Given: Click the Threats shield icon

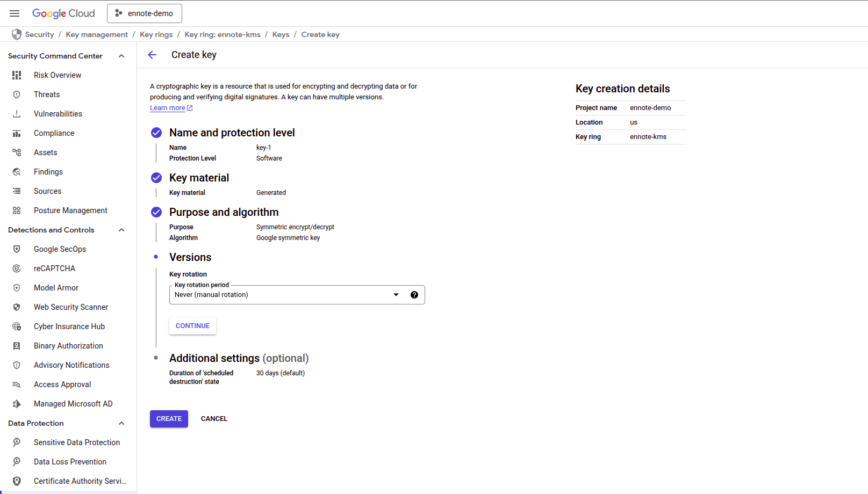Looking at the screenshot, I should coord(17,95).
